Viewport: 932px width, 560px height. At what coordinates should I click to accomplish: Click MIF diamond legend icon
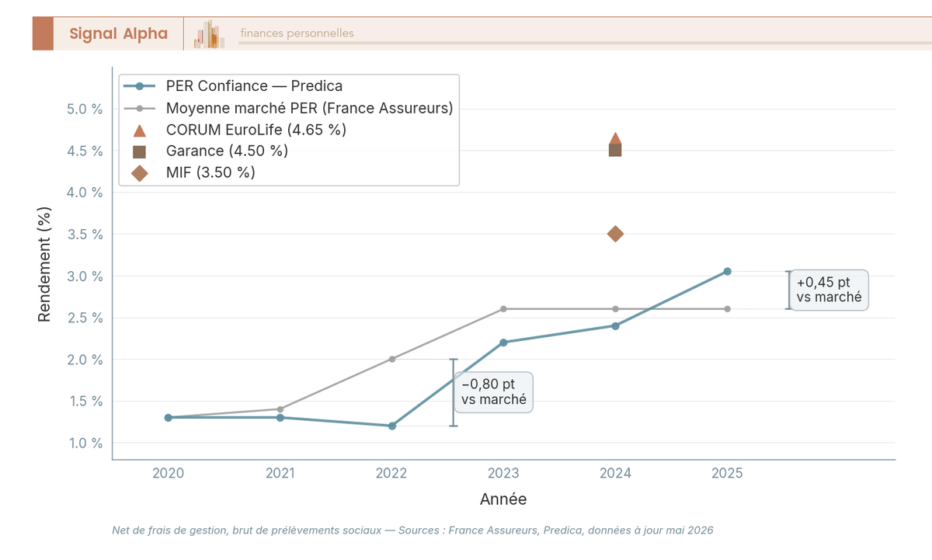coord(140,173)
